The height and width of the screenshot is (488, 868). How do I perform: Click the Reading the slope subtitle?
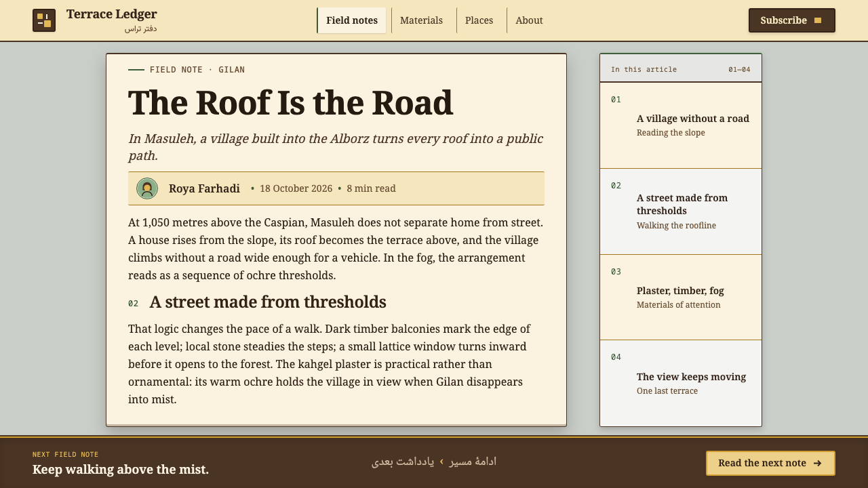[671, 133]
